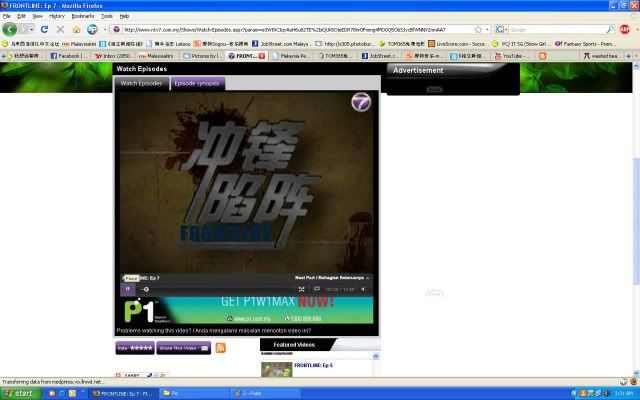The width and height of the screenshot is (640, 400).
Task: Switch to the Facebook browser tab
Action: coord(69,56)
